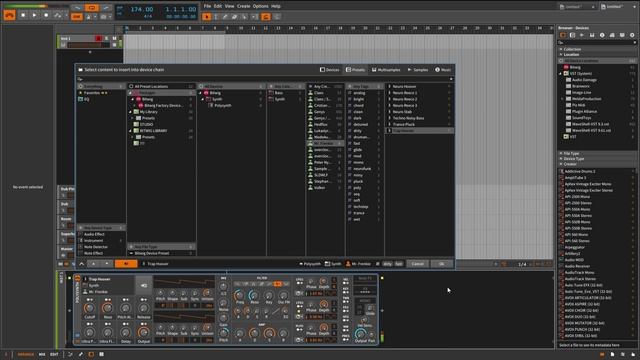Click the orange audition button
640x360 pixels.
[x=126, y=264]
